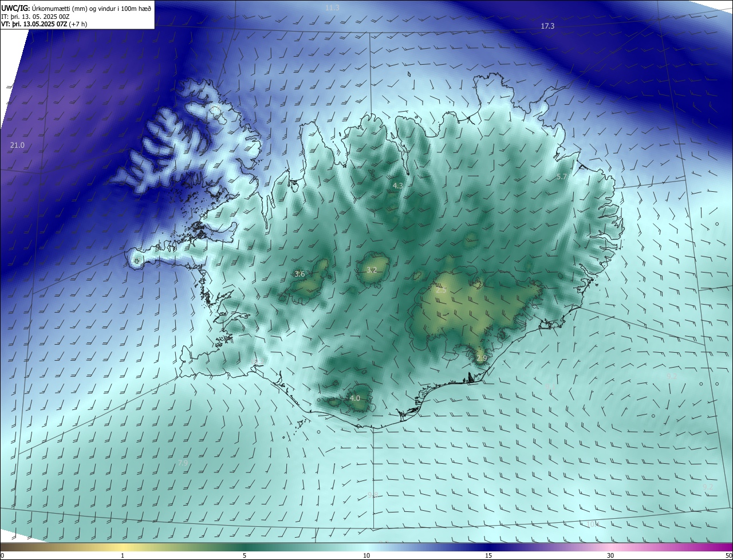This screenshot has width=733, height=560.
Task: Click the 5 tick on the color scale
Action: [245, 555]
